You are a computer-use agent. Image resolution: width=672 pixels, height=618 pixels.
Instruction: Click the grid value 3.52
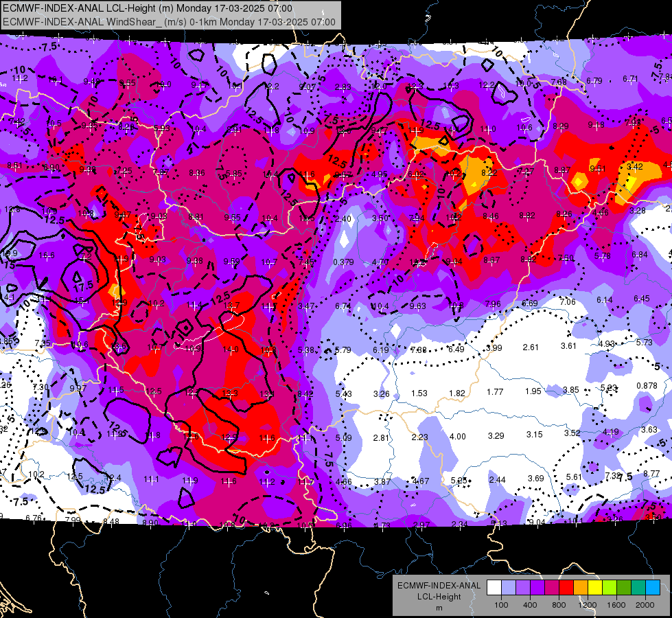coord(572,433)
